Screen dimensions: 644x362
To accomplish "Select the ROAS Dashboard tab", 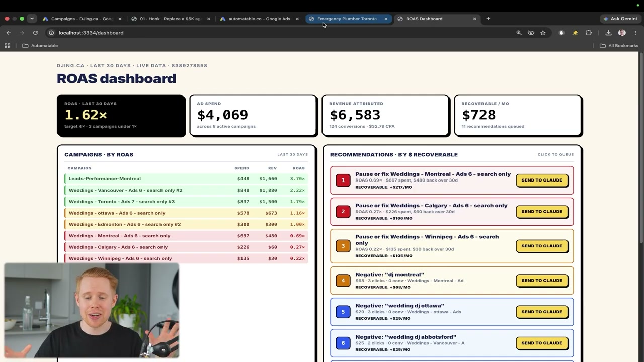I will (436, 19).
